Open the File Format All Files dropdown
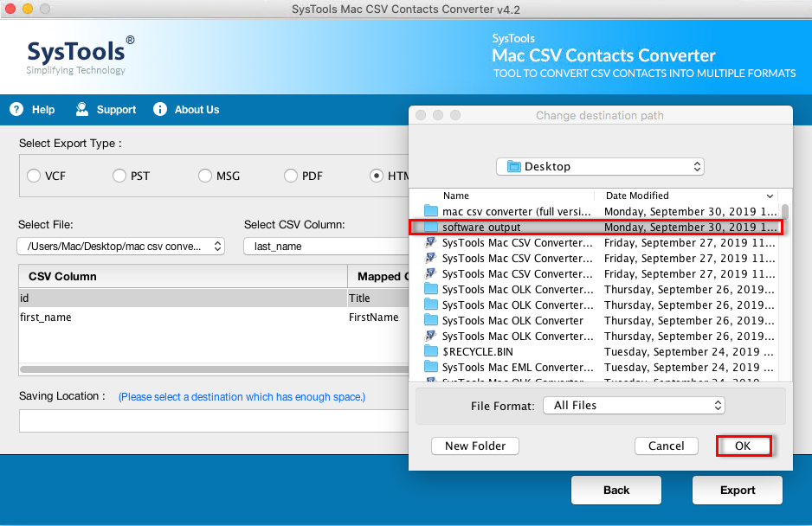812x526 pixels. [x=634, y=406]
